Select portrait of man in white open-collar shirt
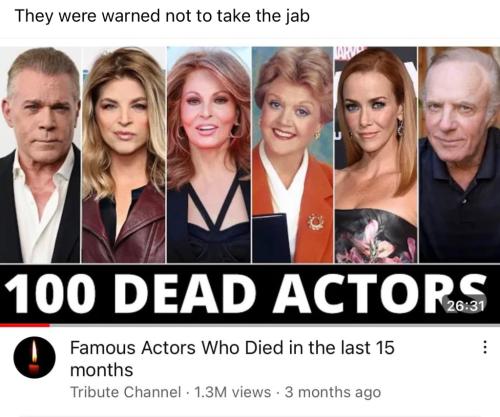Image resolution: width=500 pixels, height=417 pixels. tap(40, 155)
